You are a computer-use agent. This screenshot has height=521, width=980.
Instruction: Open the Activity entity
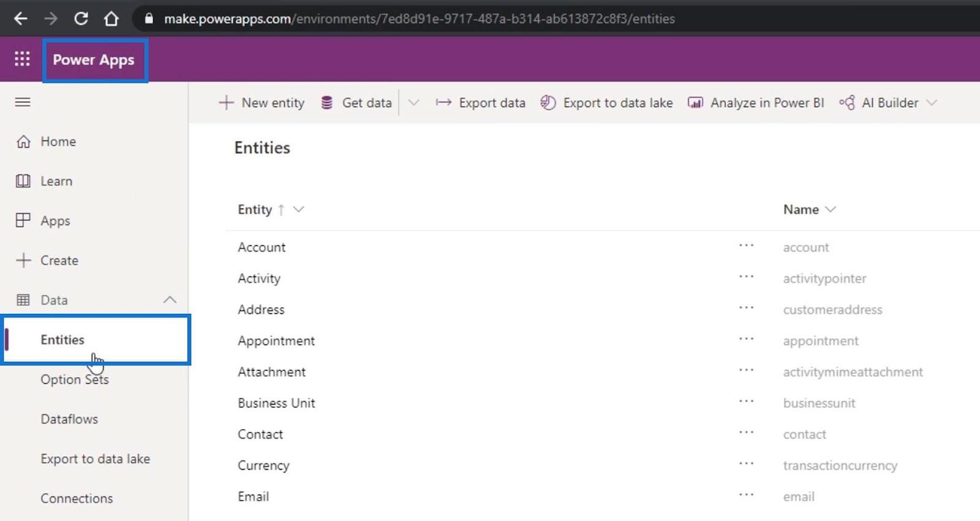coord(259,278)
